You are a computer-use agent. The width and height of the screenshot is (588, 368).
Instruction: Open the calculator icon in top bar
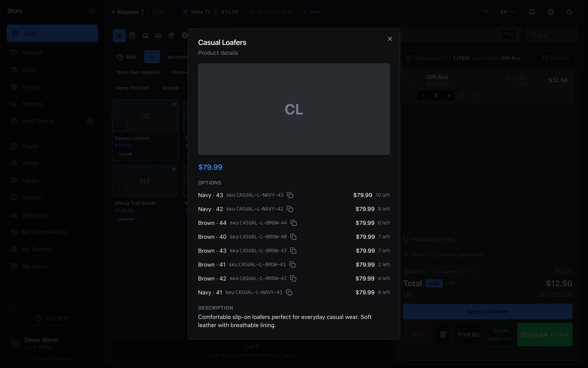[551, 12]
